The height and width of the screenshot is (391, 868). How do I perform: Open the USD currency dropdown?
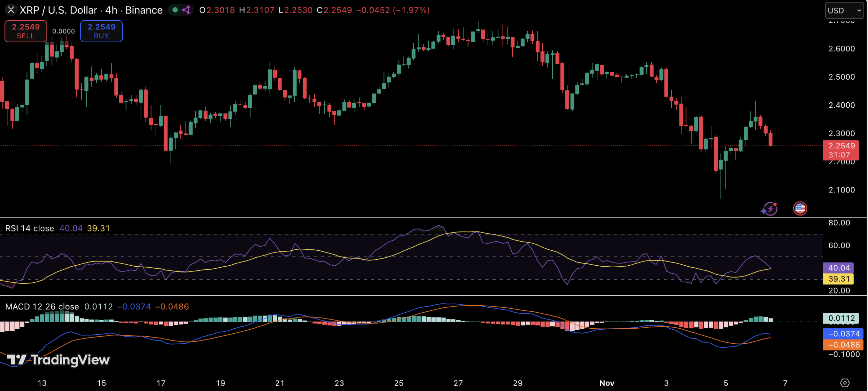pyautogui.click(x=844, y=11)
